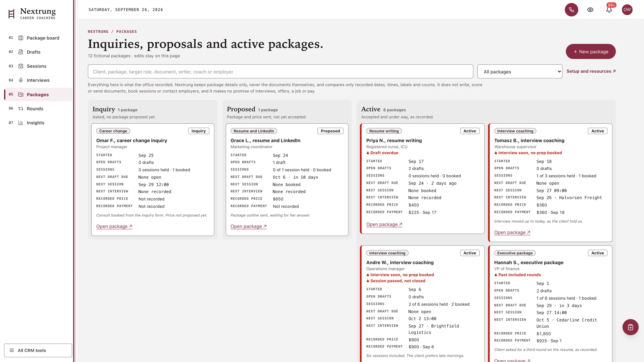The height and width of the screenshot is (362, 644).
Task: Click the date Saturday, September 26, 2026
Action: point(126,10)
